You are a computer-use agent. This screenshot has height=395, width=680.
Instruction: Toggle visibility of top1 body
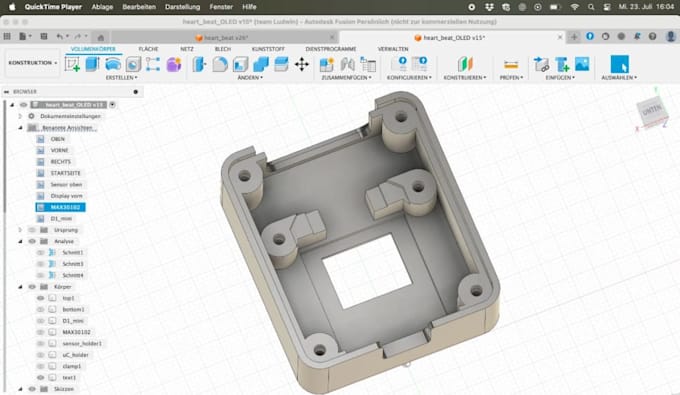(x=41, y=298)
